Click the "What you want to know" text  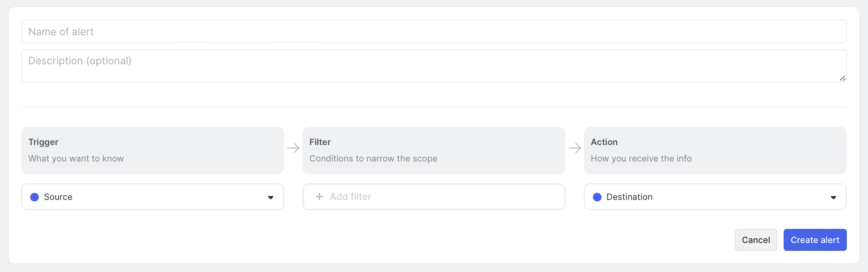[76, 159]
